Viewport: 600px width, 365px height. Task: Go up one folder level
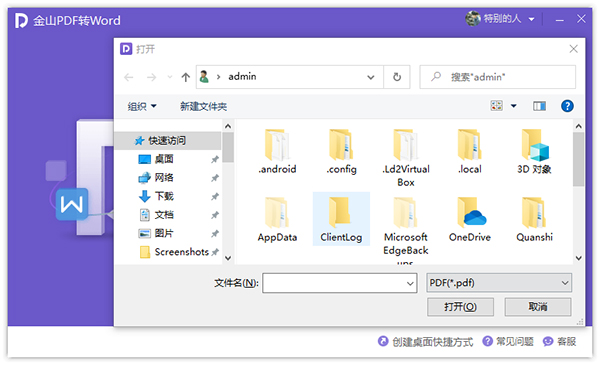tap(186, 77)
